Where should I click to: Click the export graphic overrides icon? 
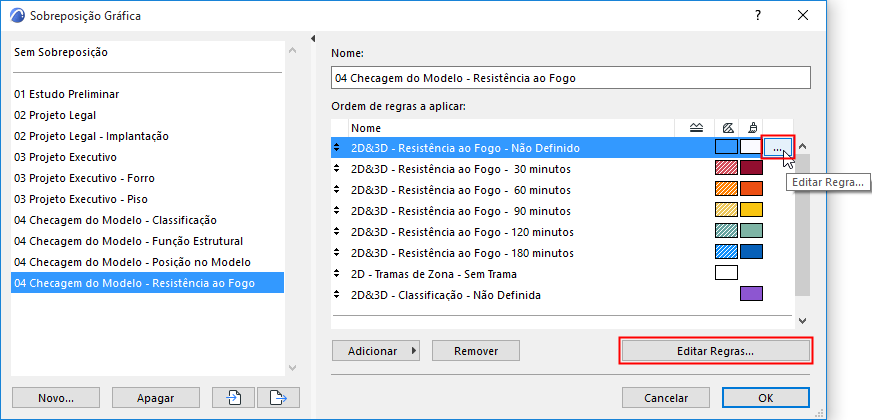click(279, 397)
